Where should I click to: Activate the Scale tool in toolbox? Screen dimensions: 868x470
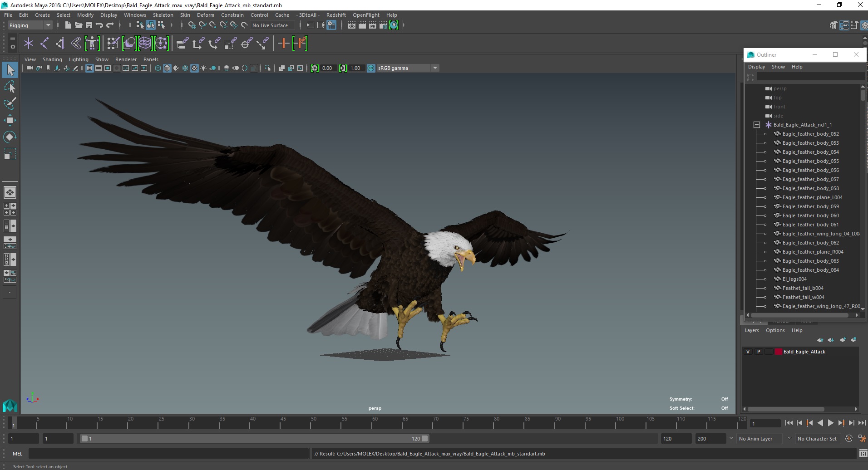10,154
